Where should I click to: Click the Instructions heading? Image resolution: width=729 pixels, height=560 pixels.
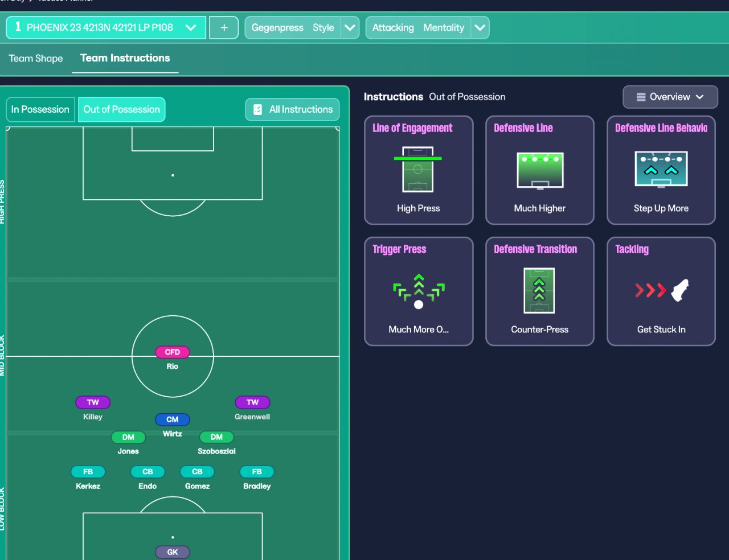[394, 97]
